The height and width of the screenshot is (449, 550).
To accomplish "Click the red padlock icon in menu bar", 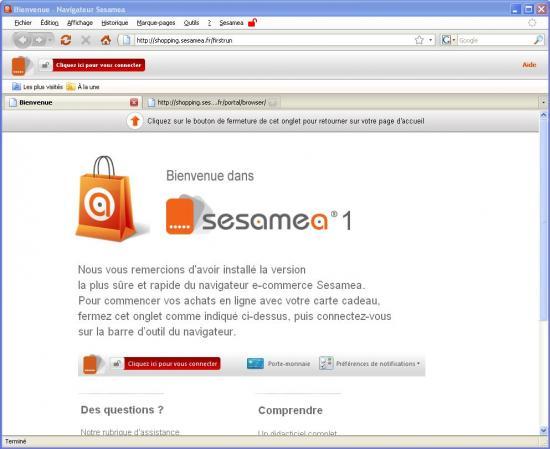I will pyautogui.click(x=253, y=23).
